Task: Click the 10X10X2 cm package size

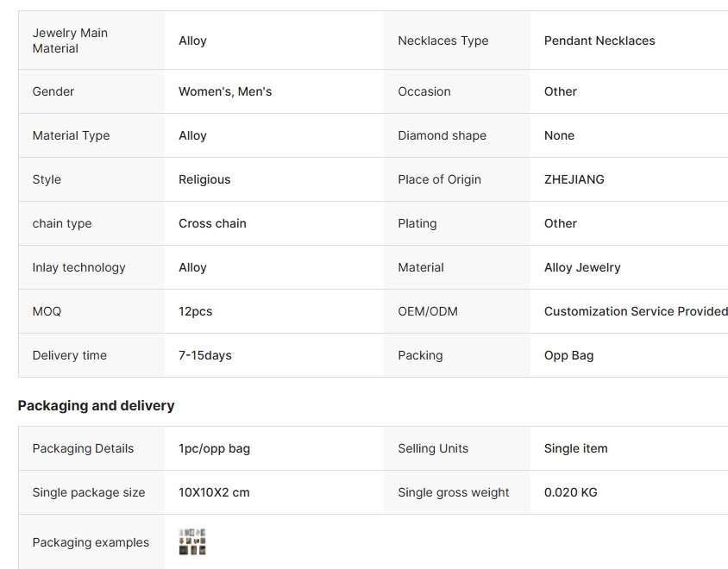Action: [214, 492]
